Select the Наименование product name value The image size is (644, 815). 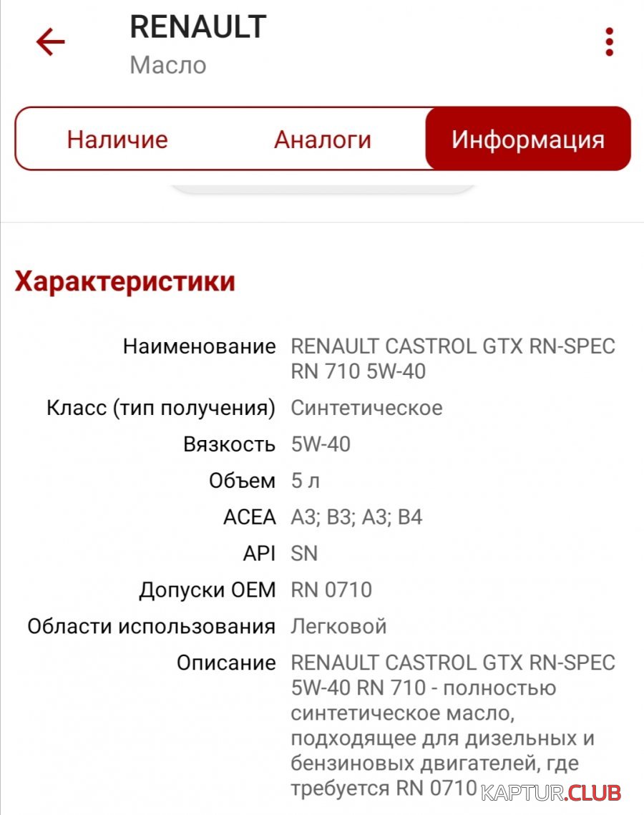(x=453, y=358)
